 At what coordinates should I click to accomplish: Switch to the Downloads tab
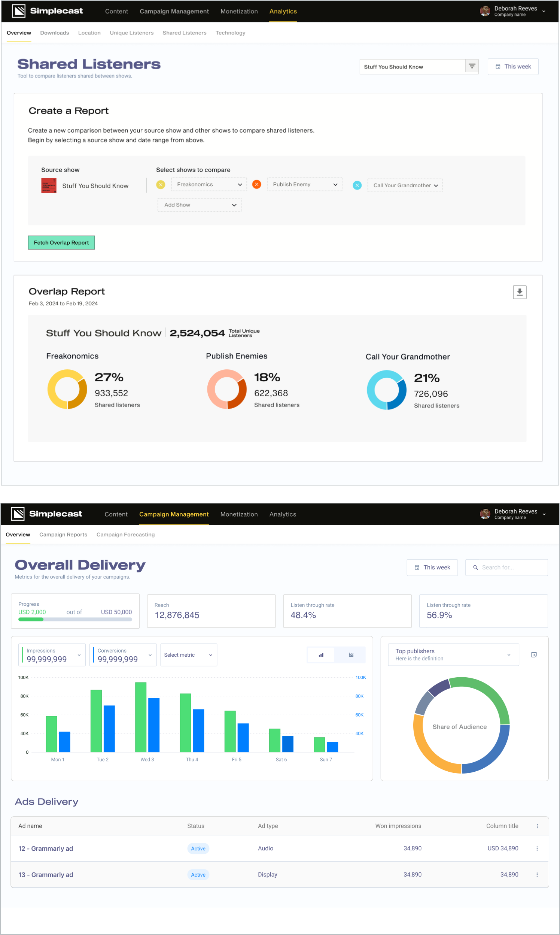pos(55,33)
